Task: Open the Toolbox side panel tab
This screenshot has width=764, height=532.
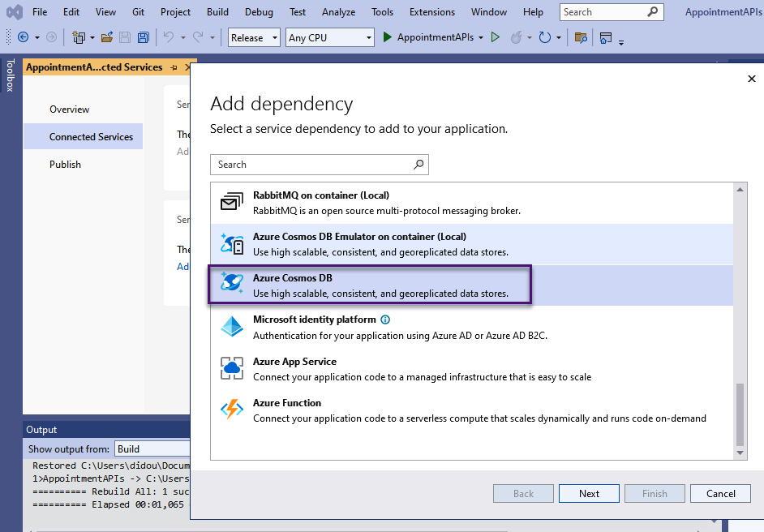Action: click(11, 75)
